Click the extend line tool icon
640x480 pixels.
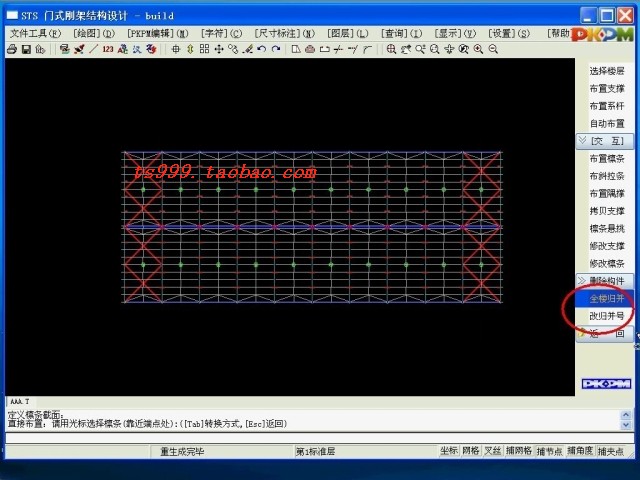pyautogui.click(x=353, y=49)
